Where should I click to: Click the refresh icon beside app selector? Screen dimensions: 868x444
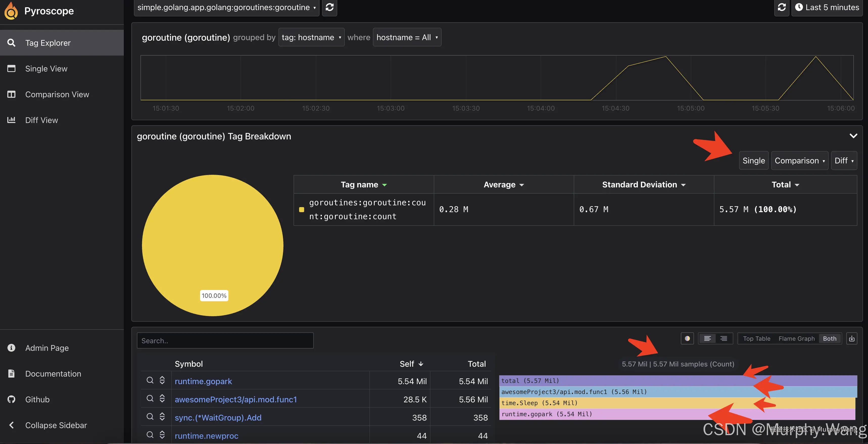[x=329, y=7]
